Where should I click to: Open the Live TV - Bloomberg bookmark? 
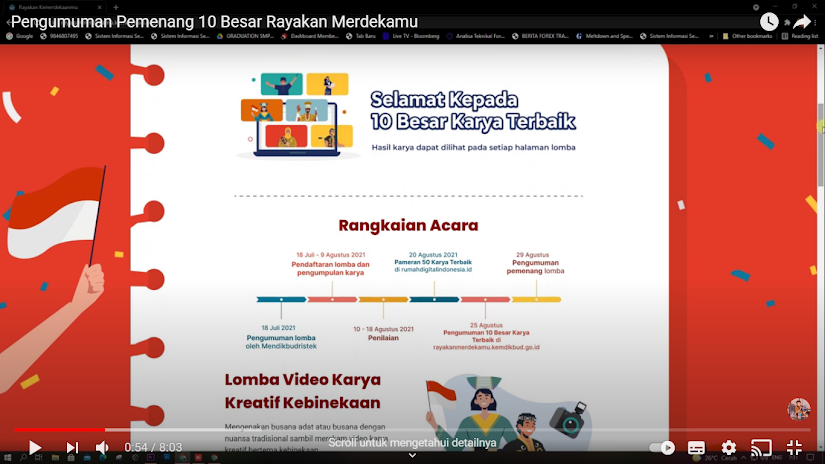[411, 36]
